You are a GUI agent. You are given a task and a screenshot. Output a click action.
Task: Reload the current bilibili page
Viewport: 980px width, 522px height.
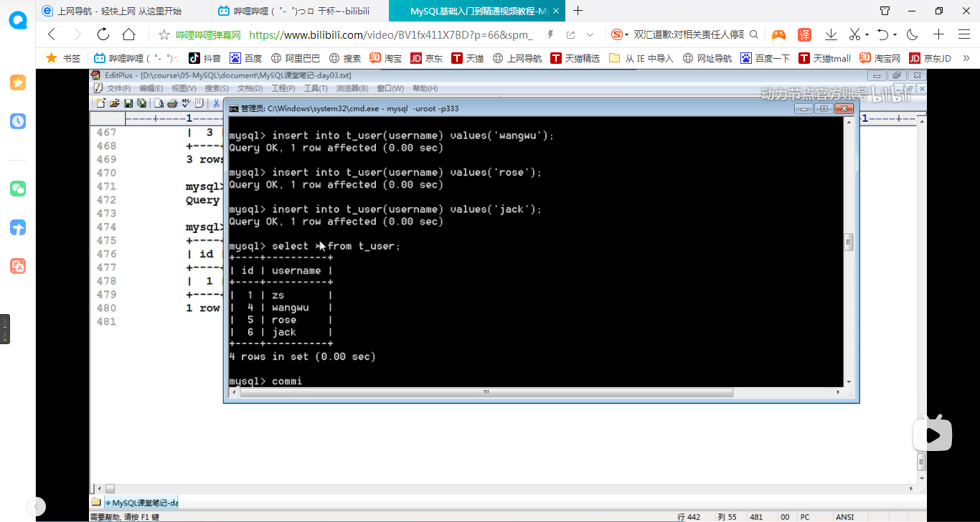tap(103, 34)
